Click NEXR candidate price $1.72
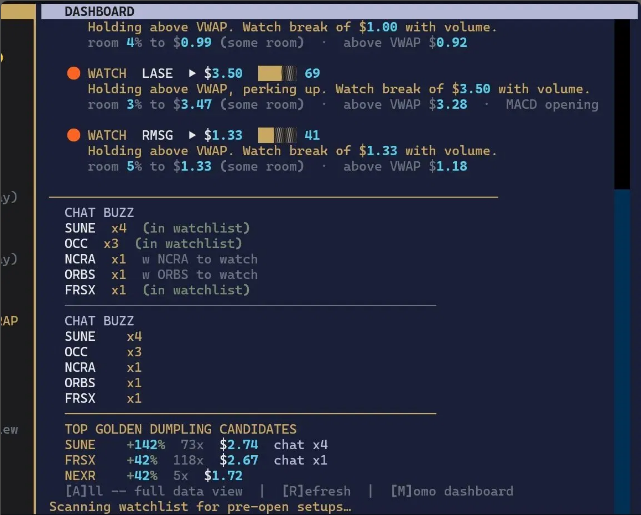The image size is (641, 515). click(x=223, y=476)
